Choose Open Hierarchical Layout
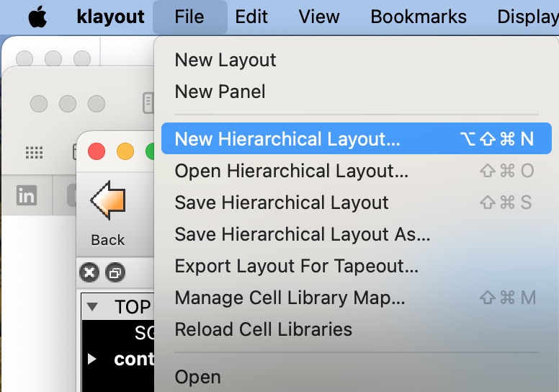 [x=291, y=171]
